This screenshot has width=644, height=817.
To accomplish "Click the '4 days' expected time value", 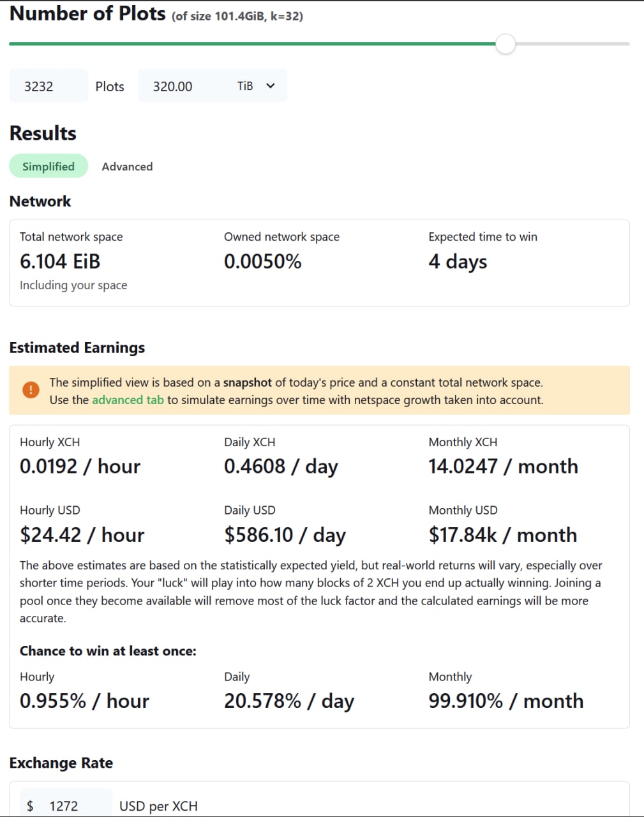I will coord(458,262).
